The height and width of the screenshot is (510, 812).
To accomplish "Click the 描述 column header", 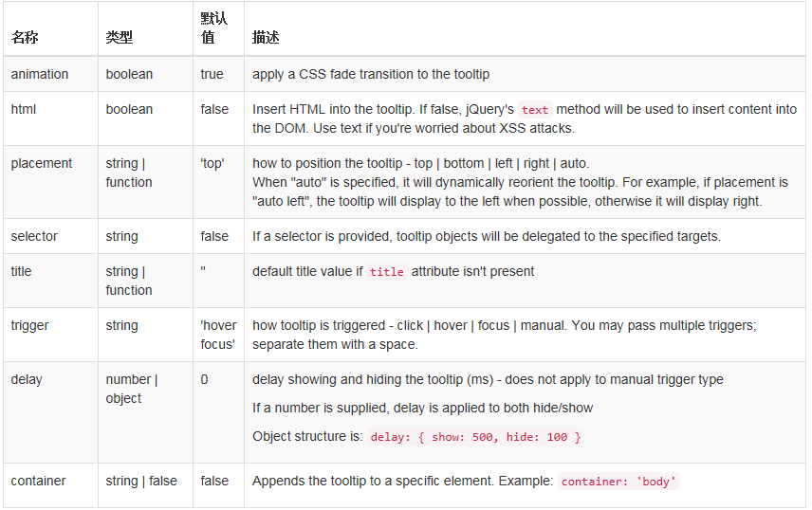I will (266, 38).
